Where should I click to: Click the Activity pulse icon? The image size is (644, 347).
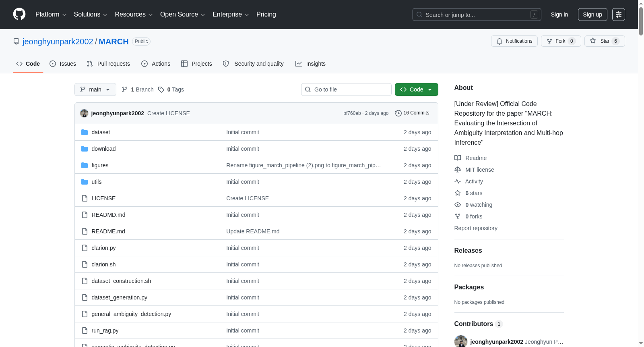point(458,181)
